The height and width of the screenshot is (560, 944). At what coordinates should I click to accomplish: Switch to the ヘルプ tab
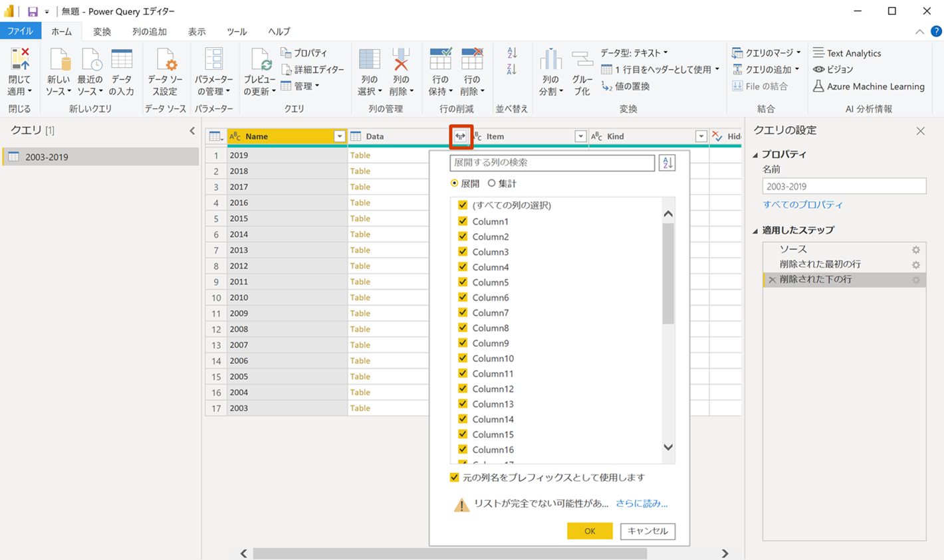coord(279,31)
